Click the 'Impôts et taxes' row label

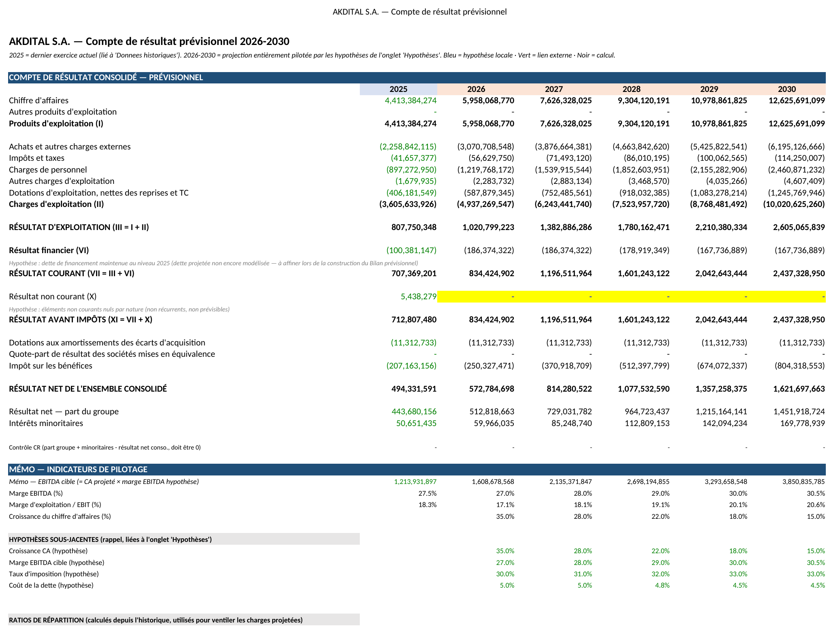pyautogui.click(x=36, y=158)
